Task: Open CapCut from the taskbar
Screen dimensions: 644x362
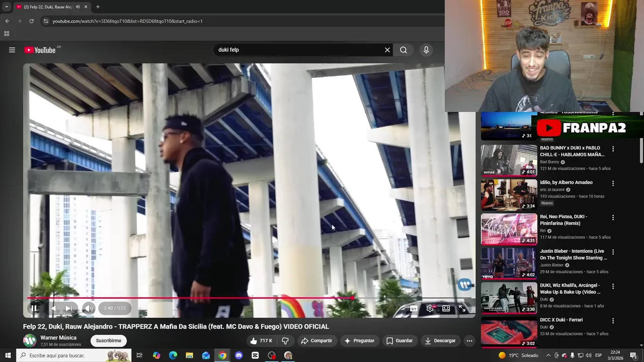Action: (255, 355)
